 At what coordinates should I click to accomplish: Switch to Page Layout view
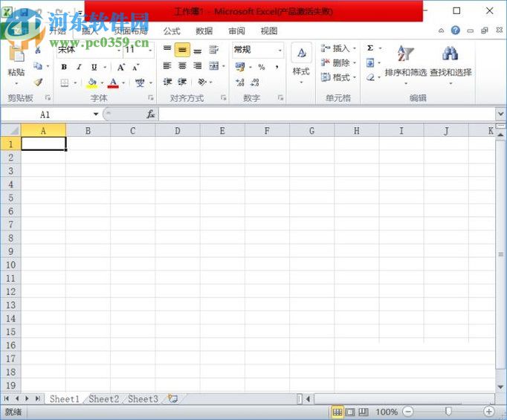click(x=350, y=412)
